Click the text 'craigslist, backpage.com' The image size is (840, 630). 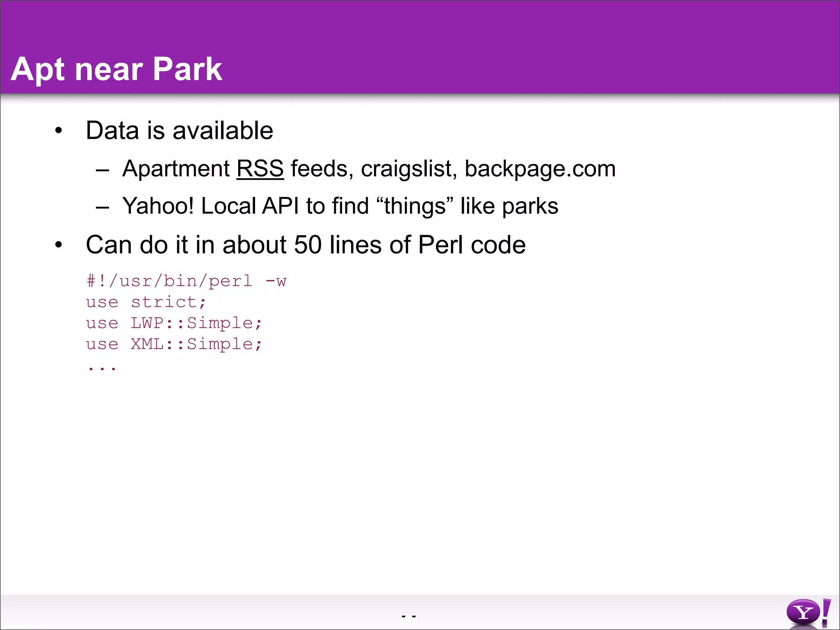pos(488,169)
